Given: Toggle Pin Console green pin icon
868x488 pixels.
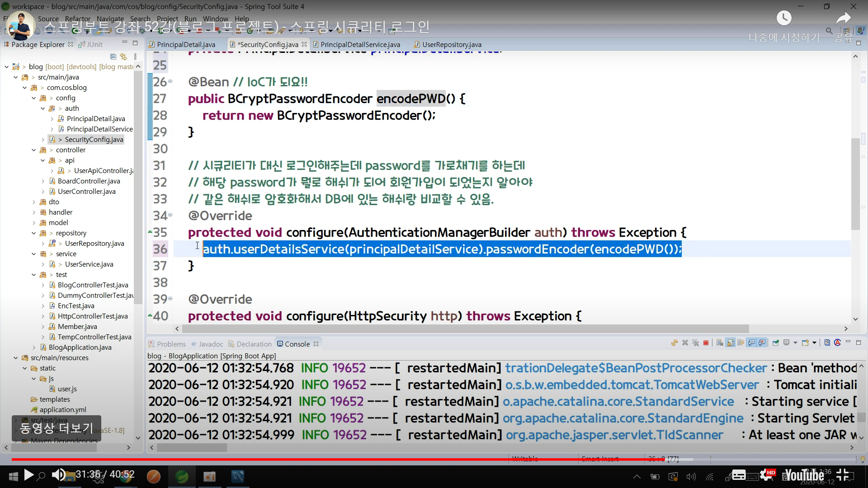Looking at the screenshot, I should pyautogui.click(x=775, y=343).
